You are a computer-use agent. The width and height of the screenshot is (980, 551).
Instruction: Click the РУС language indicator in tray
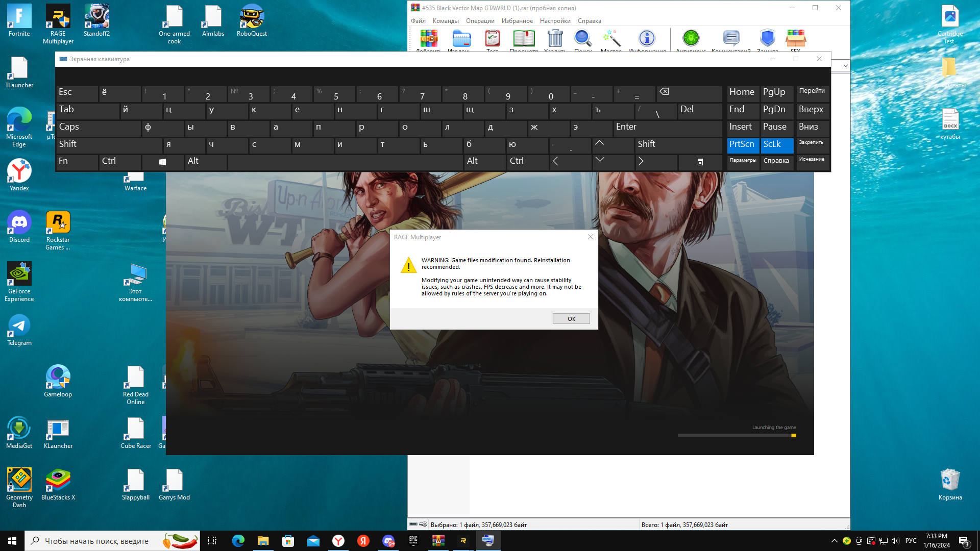pyautogui.click(x=911, y=541)
